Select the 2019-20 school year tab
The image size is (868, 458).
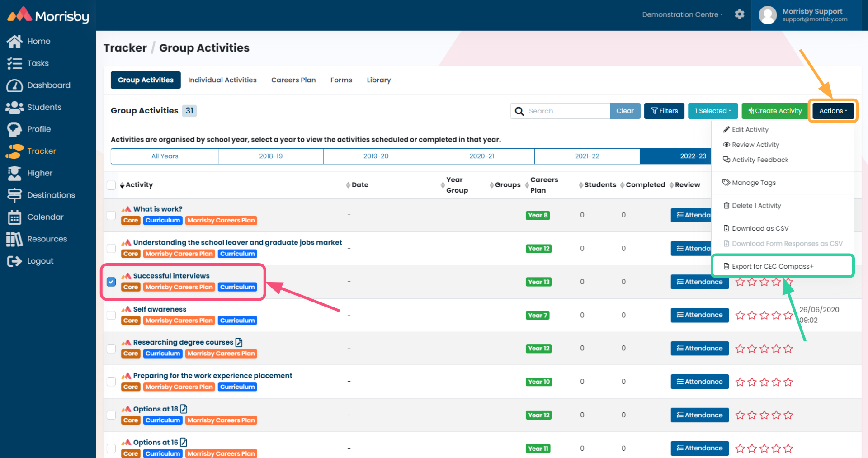(376, 156)
